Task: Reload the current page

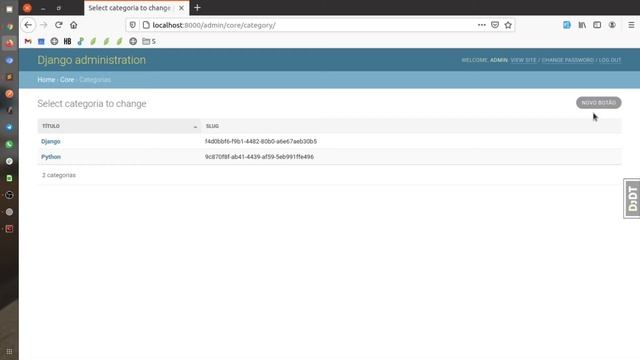Action: (x=58, y=25)
